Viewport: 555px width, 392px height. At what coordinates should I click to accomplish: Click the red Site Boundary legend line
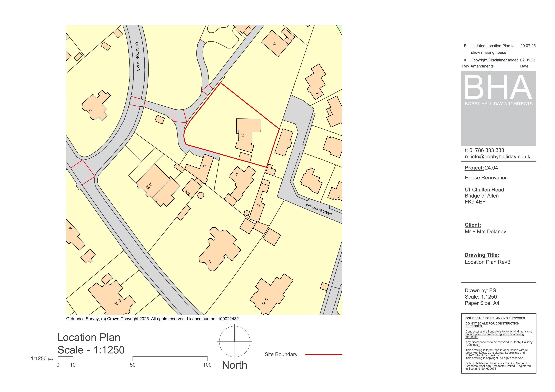pyautogui.click(x=324, y=355)
